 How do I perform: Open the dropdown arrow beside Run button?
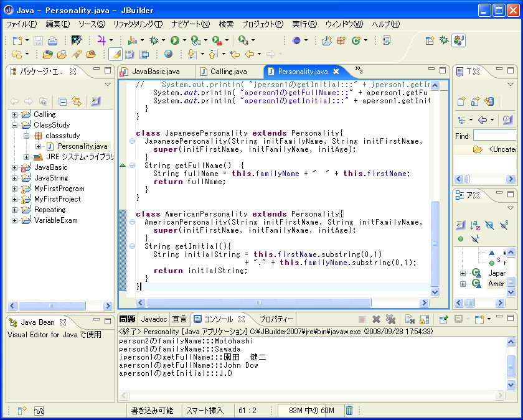[184, 40]
